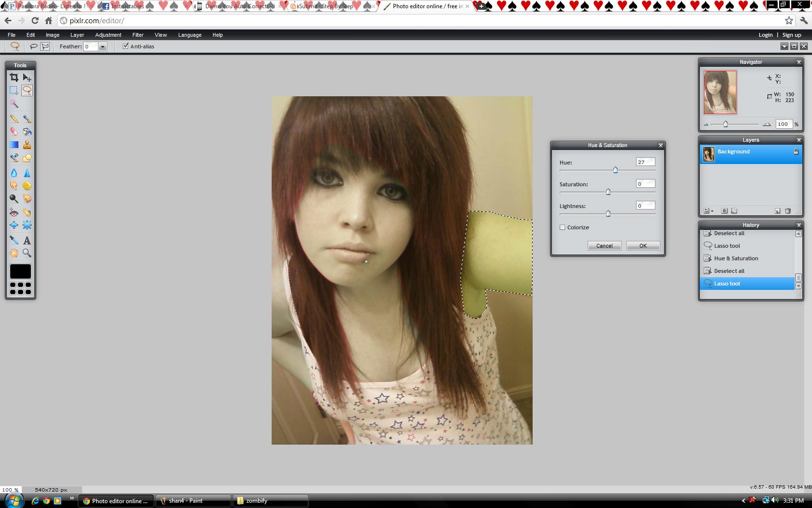Image resolution: width=812 pixels, height=508 pixels.
Task: Click the New Layer icon
Action: (x=778, y=211)
